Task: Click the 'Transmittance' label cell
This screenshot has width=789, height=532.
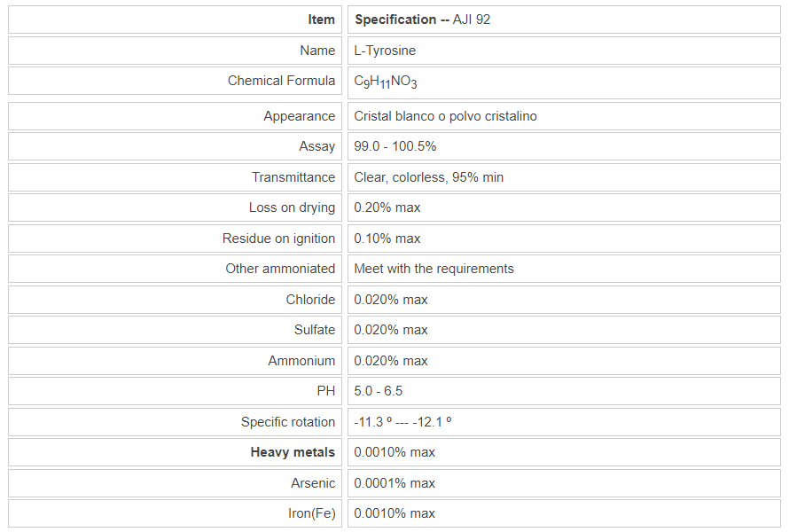Action: coord(293,177)
